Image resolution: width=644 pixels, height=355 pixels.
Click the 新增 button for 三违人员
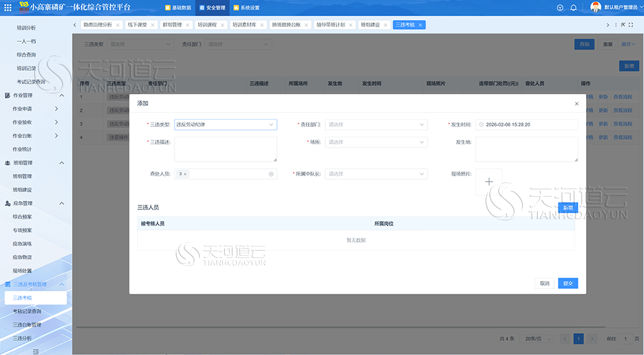567,207
